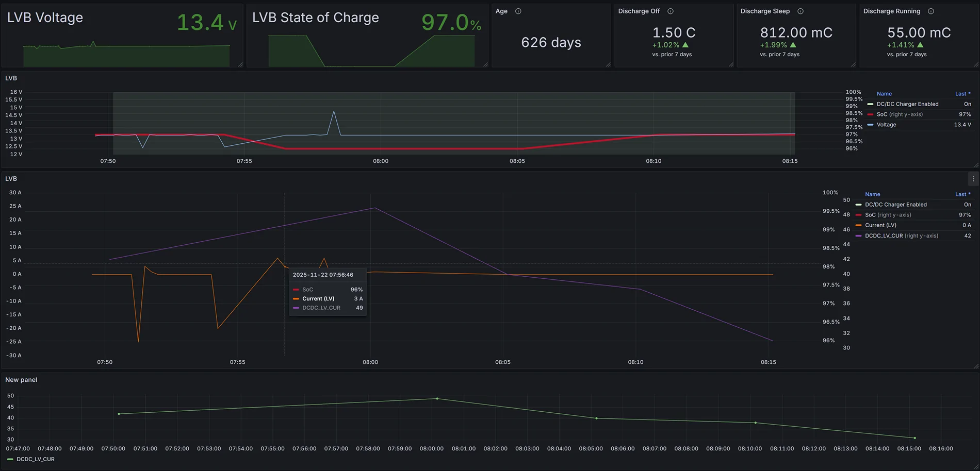Click the New panel title
Viewport: 980px width, 471px height.
(21, 380)
